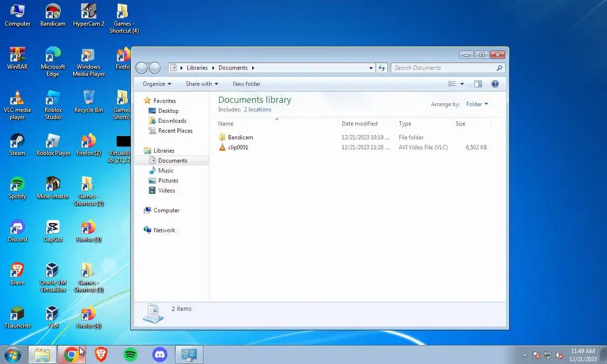Viewport: 607px width, 364px height.
Task: Select the Spotify desktop shortcut
Action: click(x=18, y=188)
